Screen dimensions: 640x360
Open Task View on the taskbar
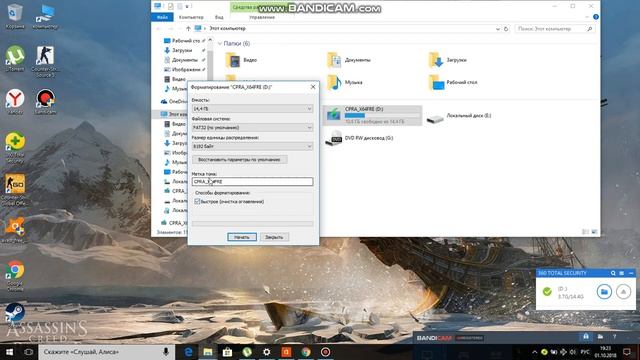click(28, 352)
